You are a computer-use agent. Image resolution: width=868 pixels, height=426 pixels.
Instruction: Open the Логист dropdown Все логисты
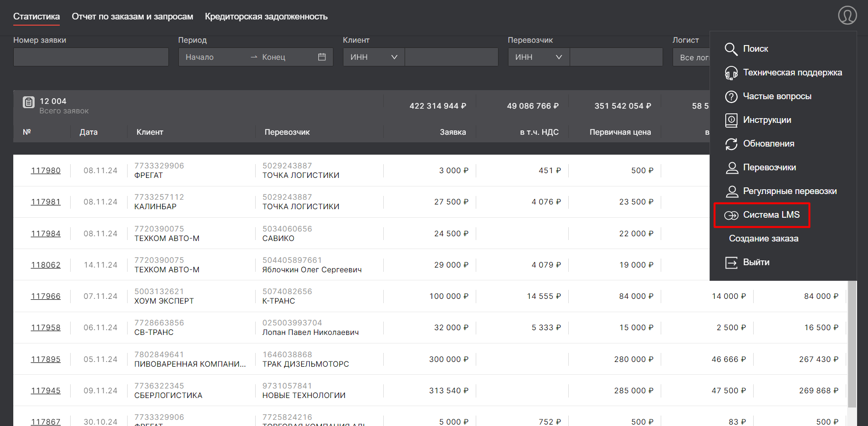(x=692, y=57)
